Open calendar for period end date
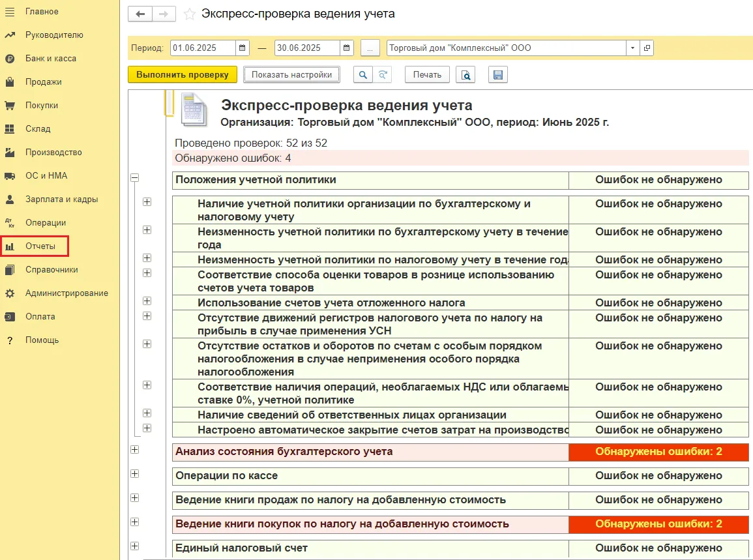753x560 pixels. [x=347, y=48]
